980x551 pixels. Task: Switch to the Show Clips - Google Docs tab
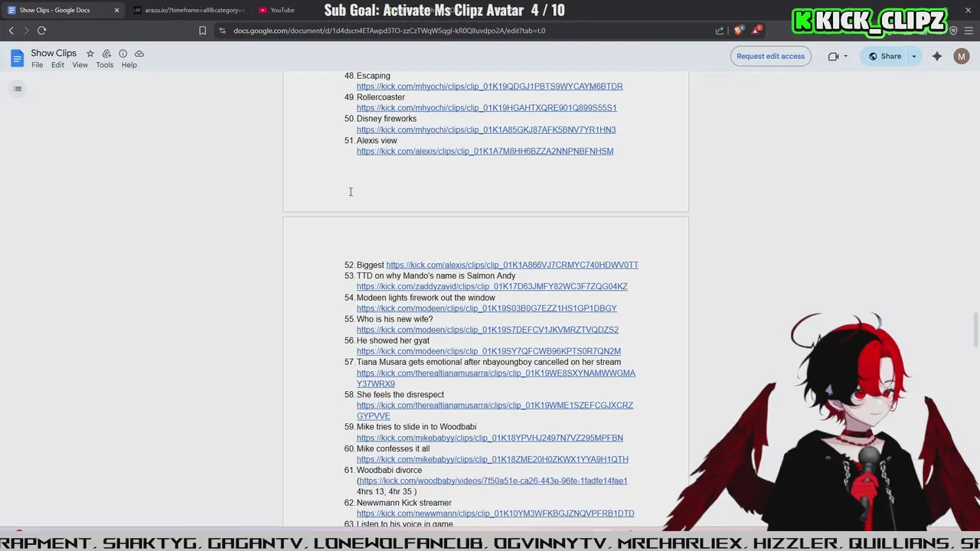[61, 10]
